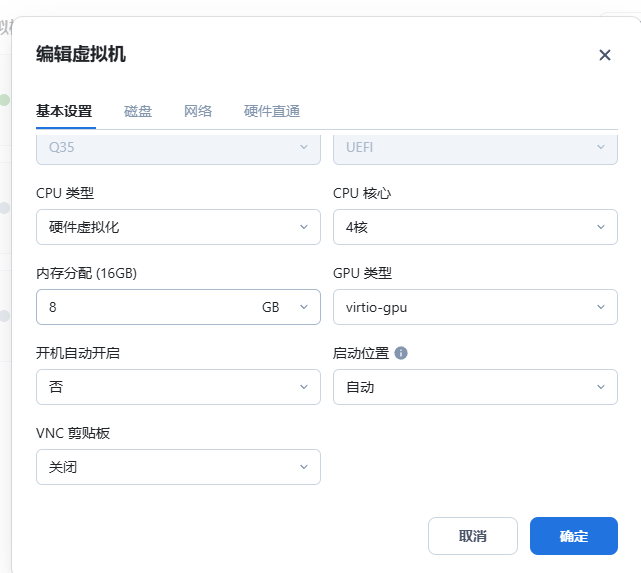Click the 开机自动开启 label text
Viewport: 641px width, 573px height.
click(78, 353)
